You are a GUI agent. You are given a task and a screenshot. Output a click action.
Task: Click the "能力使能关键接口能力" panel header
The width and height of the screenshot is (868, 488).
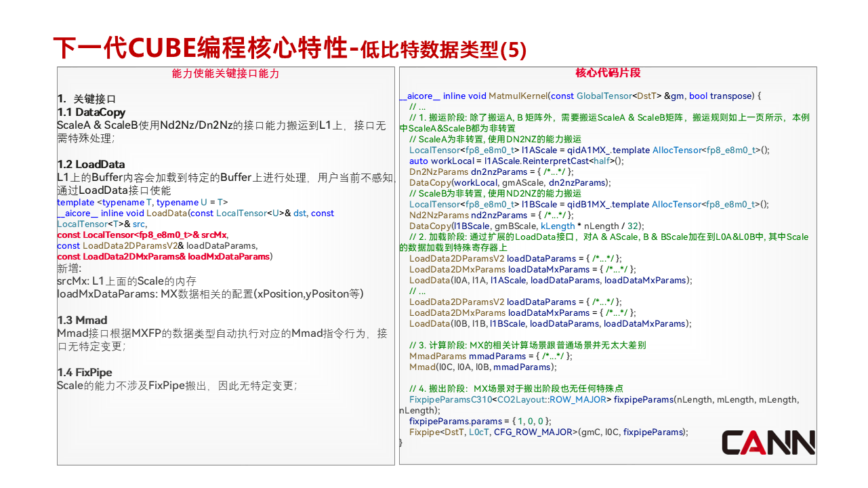226,73
